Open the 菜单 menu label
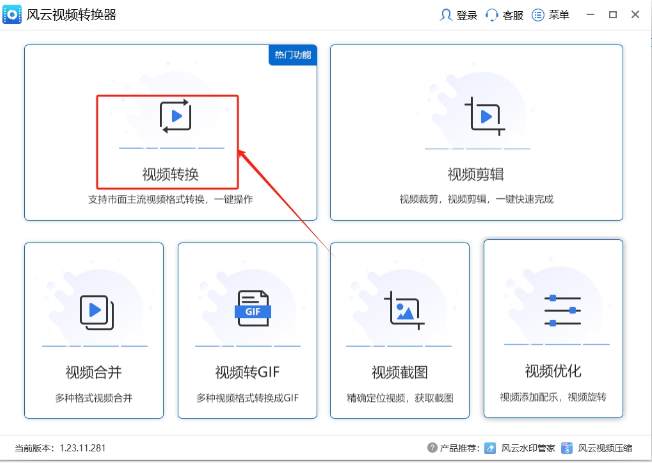 point(558,15)
